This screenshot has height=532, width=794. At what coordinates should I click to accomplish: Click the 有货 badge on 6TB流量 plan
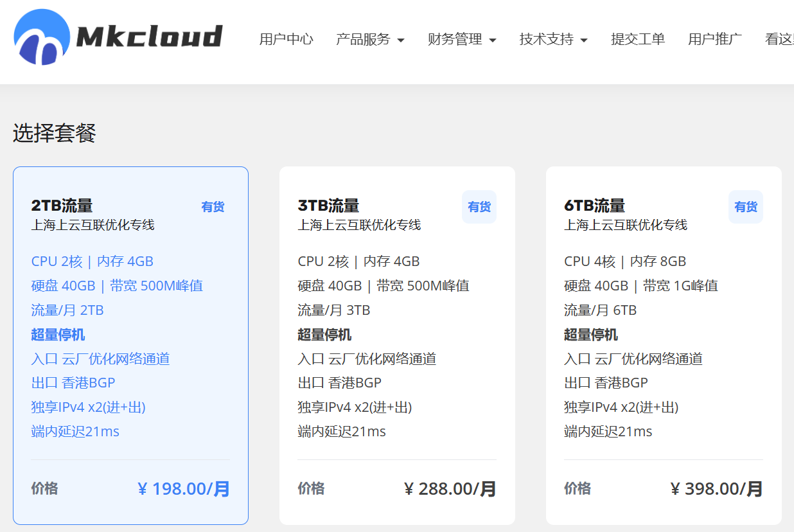point(745,206)
